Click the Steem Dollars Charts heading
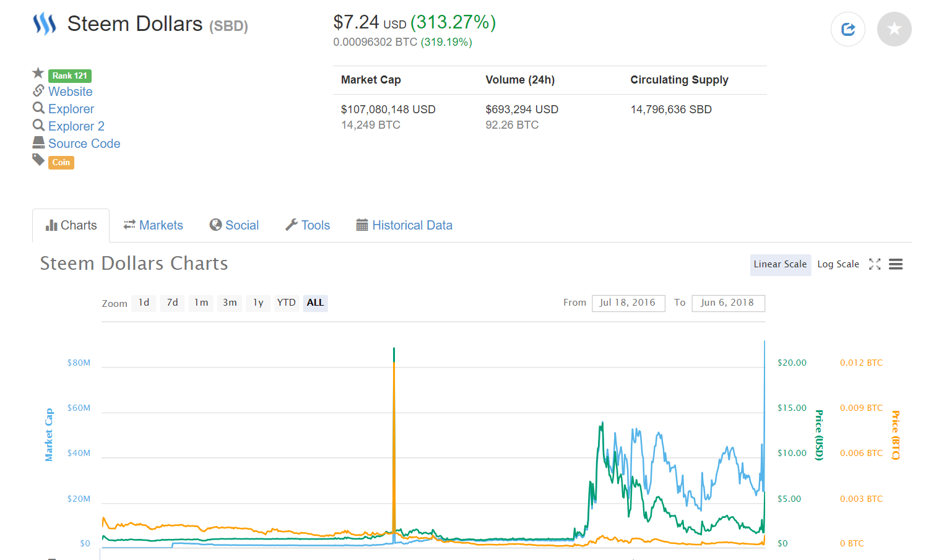This screenshot has height=560, width=944. point(134,264)
